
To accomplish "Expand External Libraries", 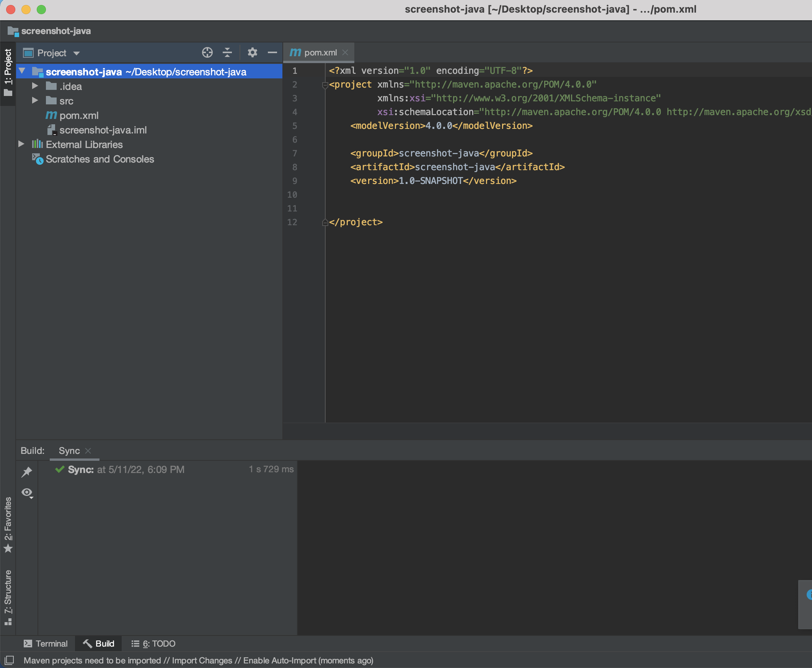I will pos(20,144).
